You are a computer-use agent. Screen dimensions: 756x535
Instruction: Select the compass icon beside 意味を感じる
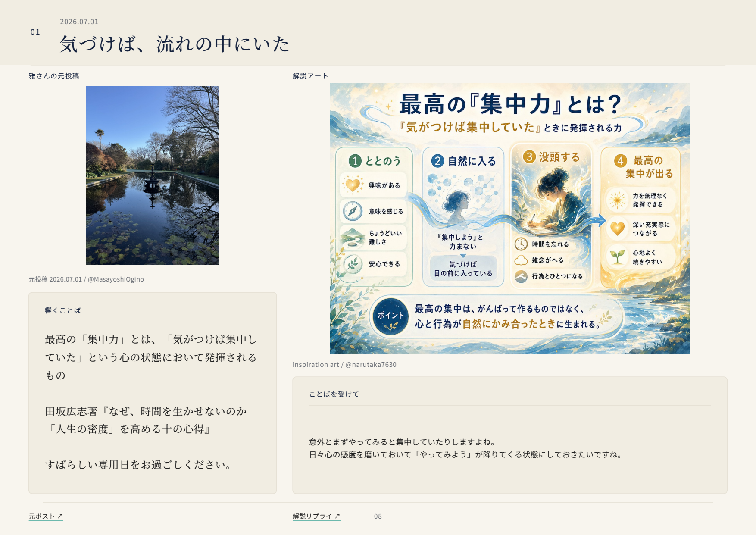[353, 211]
